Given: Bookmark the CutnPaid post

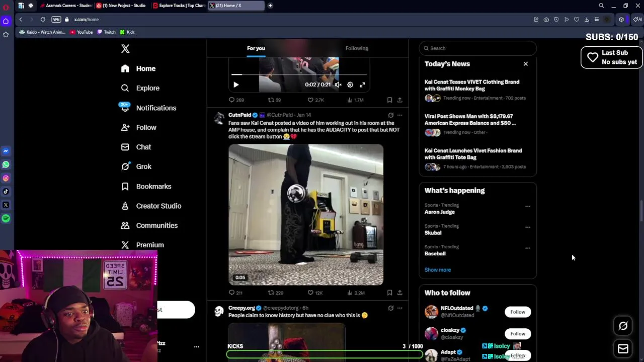Looking at the screenshot, I should 389,293.
